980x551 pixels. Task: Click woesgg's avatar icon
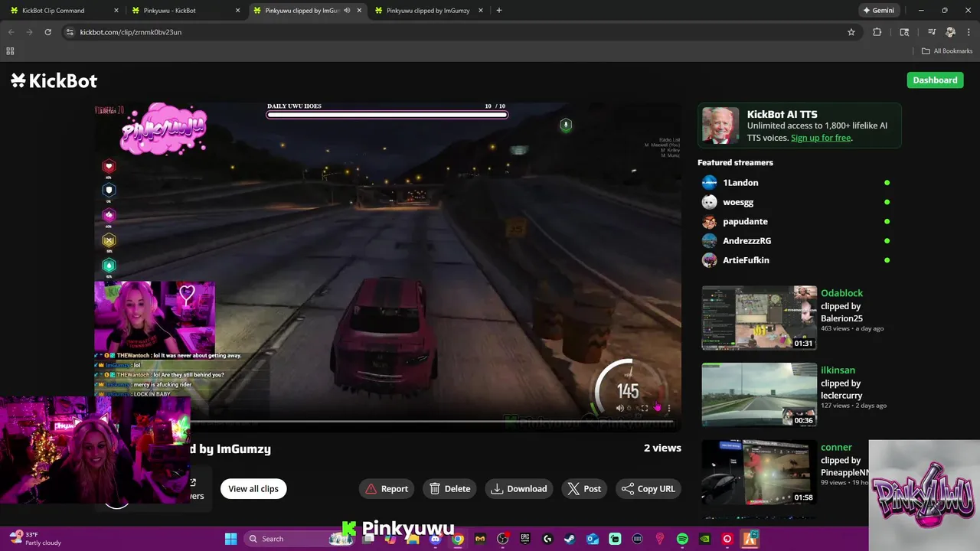(710, 202)
